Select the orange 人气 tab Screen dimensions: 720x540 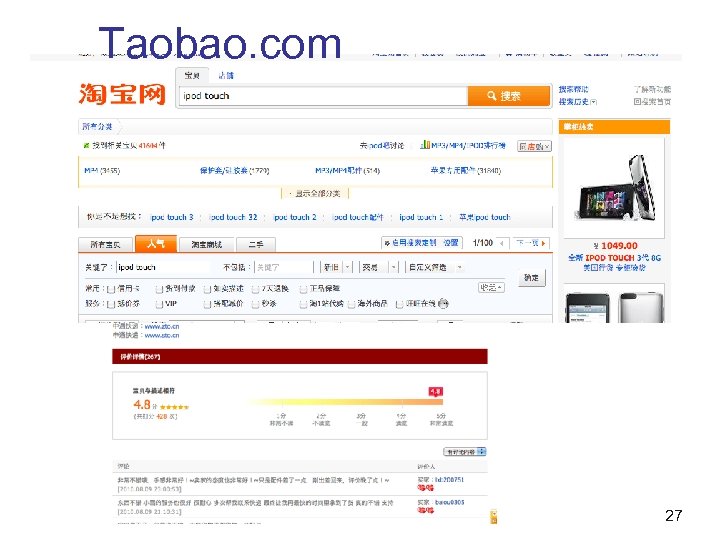156,243
